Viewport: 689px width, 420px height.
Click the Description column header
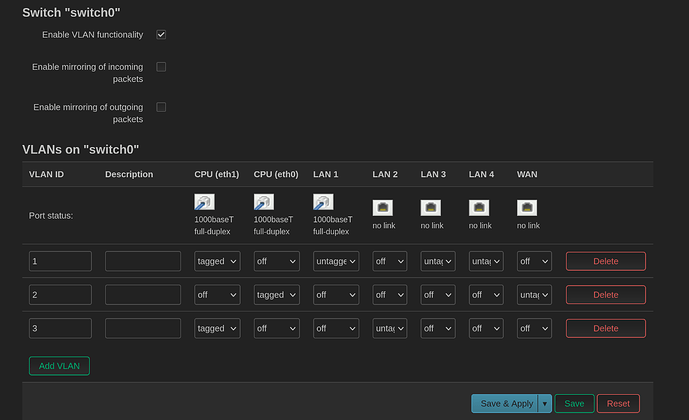(129, 174)
